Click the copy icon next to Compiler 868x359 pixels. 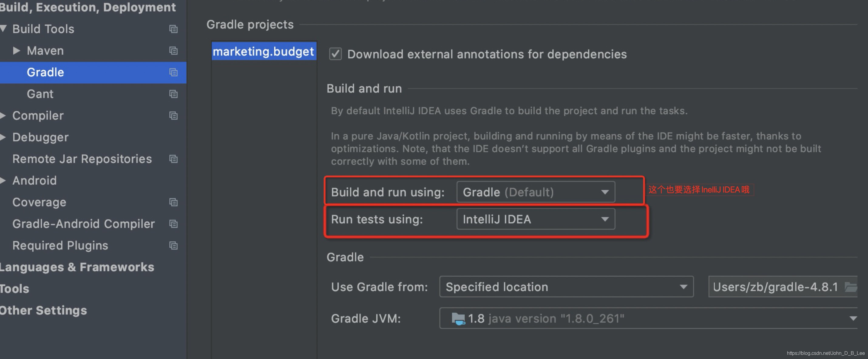(x=173, y=116)
